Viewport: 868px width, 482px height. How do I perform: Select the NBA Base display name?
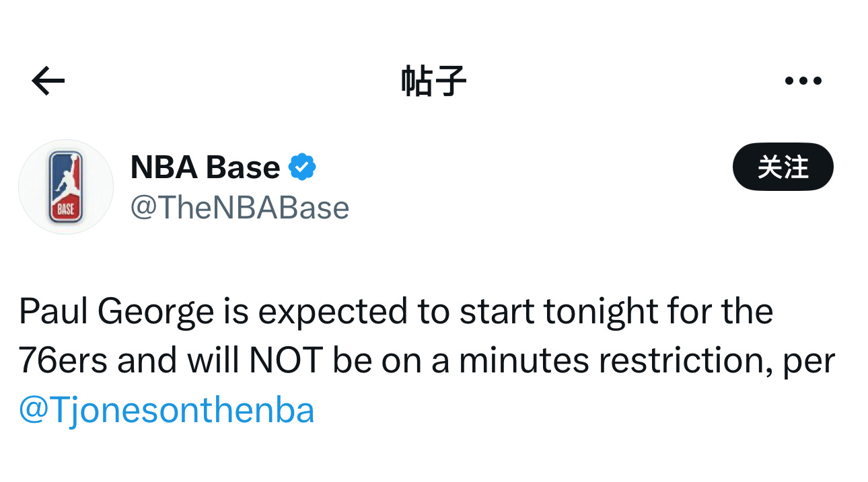205,167
